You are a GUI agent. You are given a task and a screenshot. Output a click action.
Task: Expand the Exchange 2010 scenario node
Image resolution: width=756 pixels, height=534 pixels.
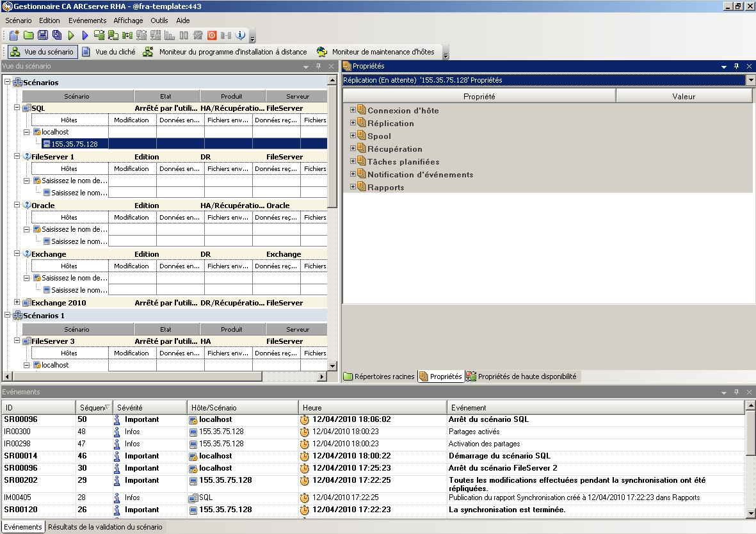17,303
